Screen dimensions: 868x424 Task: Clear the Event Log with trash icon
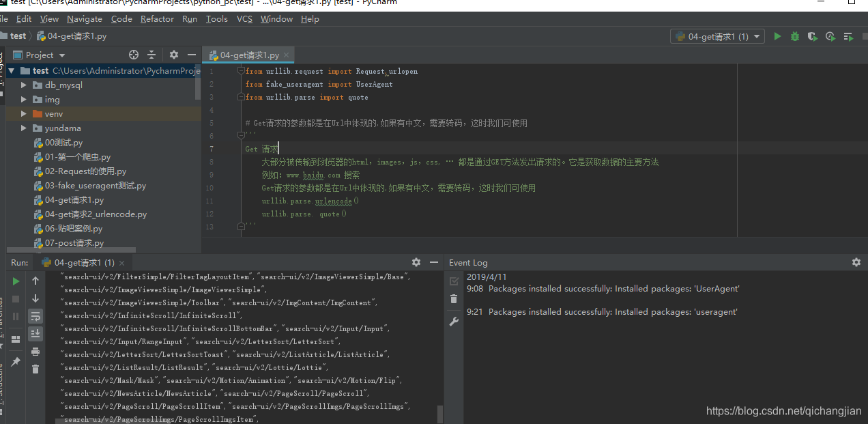point(454,299)
